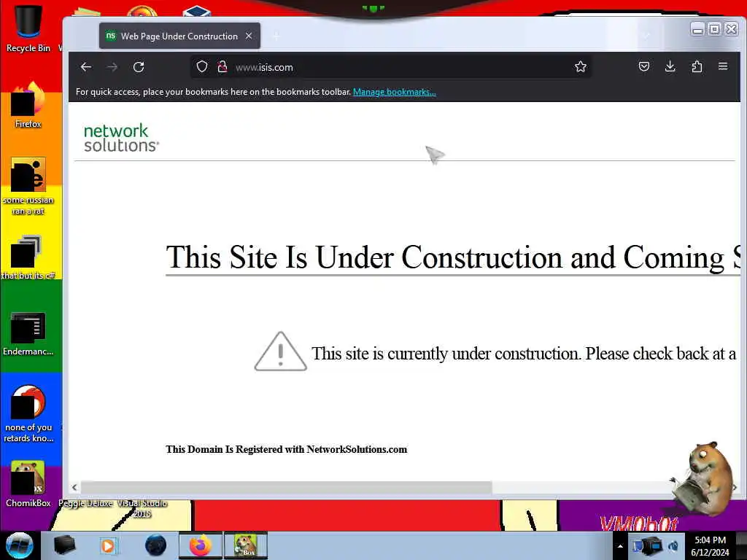Open tracking protection shield icon
Viewport: 747px width, 560px height.
pos(201,66)
